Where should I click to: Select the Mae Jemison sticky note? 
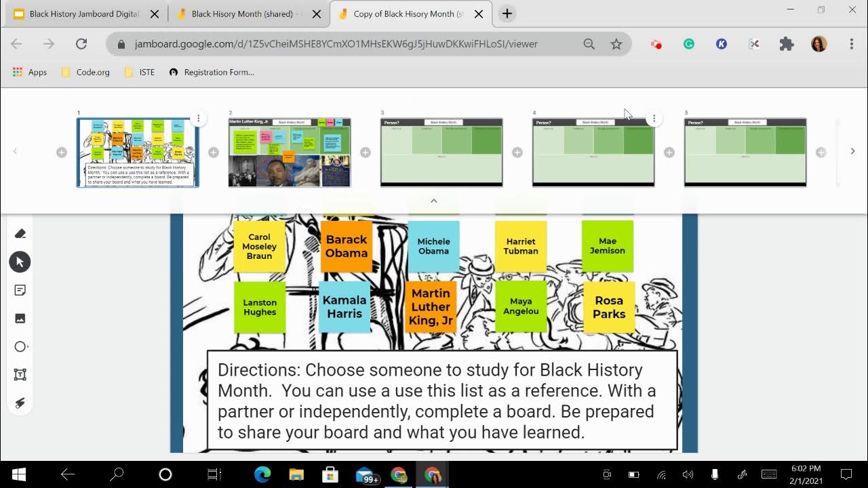point(608,246)
